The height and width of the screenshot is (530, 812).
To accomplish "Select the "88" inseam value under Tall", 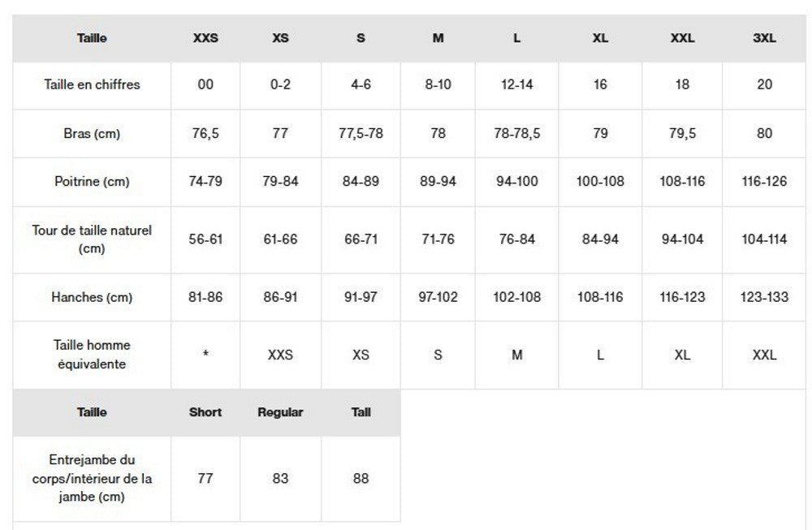I will [x=361, y=478].
